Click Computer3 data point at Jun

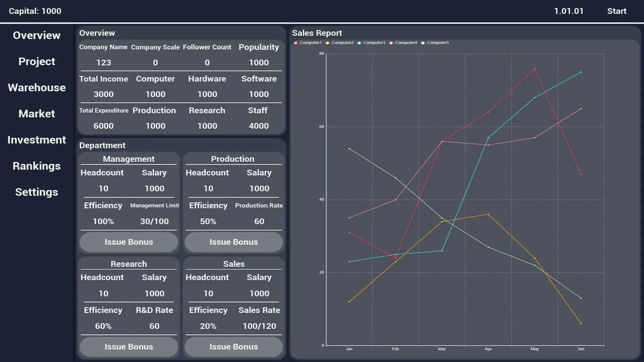[x=581, y=72]
